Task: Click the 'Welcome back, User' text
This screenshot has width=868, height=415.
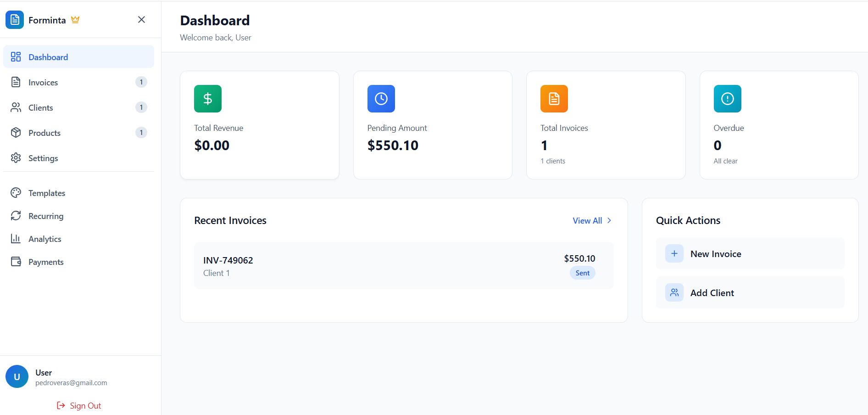Action: (x=216, y=38)
